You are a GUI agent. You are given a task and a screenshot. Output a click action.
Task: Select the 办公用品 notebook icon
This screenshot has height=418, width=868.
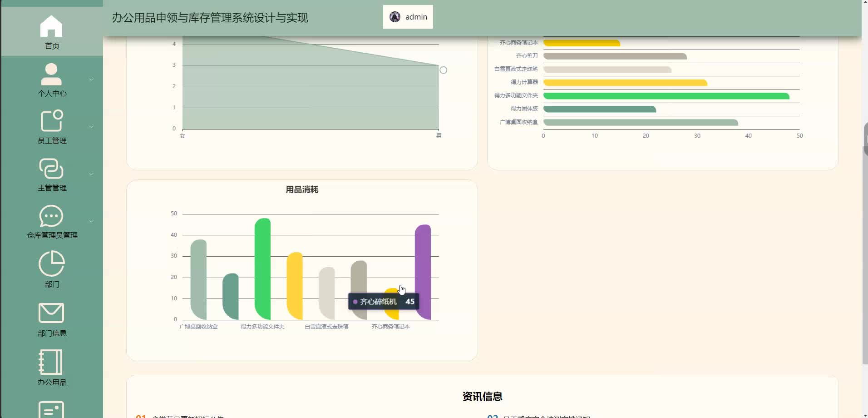click(50, 362)
